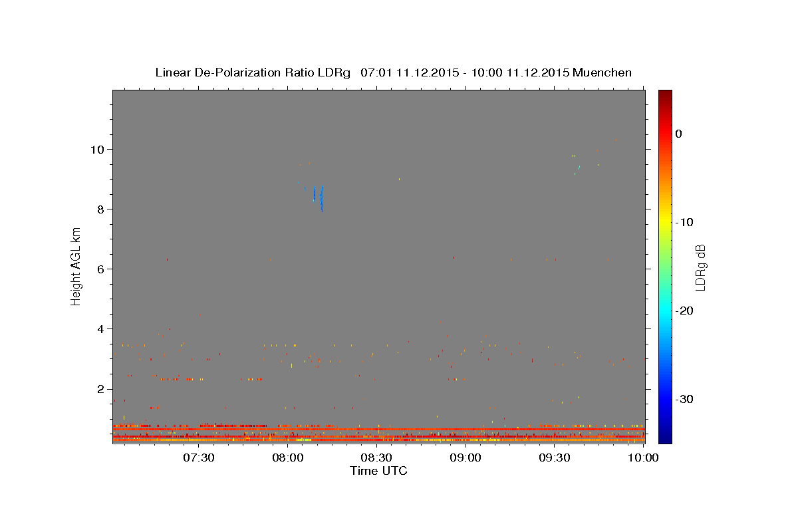Click the colorbar label -20

(x=685, y=311)
